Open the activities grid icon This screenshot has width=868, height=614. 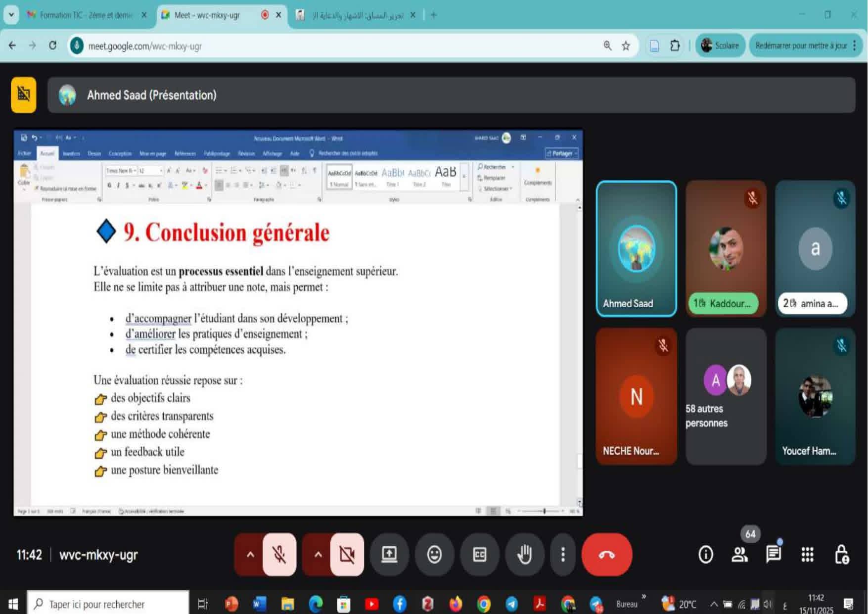tap(807, 555)
